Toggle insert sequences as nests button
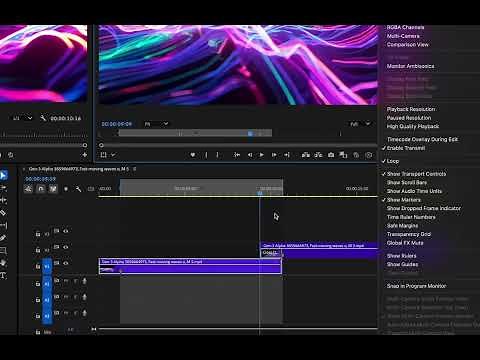The width and height of the screenshot is (480, 360). pos(28,189)
